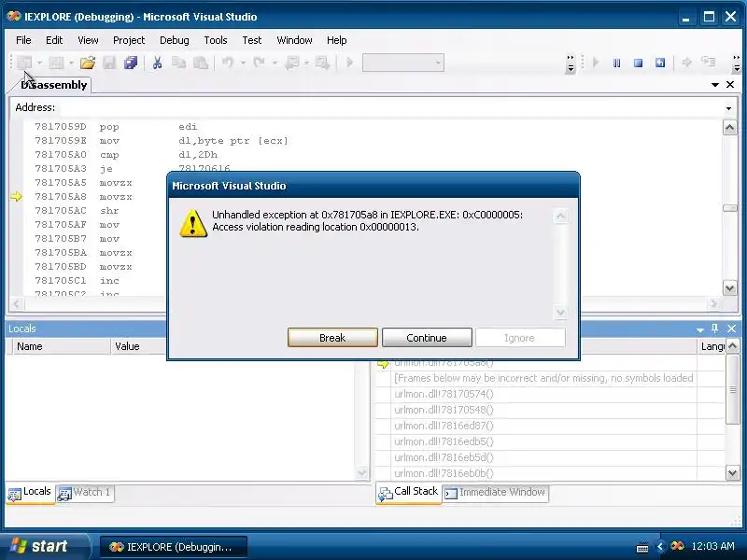Open the Window menu
The height and width of the screenshot is (560, 747).
[x=294, y=40]
